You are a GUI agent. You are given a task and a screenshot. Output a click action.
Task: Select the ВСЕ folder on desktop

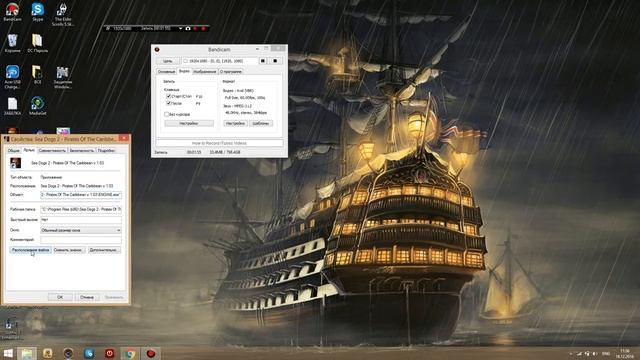pyautogui.click(x=38, y=75)
